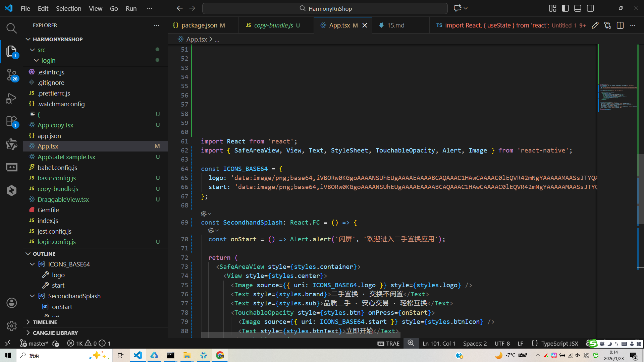Expand the TIMELINE section

[45, 322]
